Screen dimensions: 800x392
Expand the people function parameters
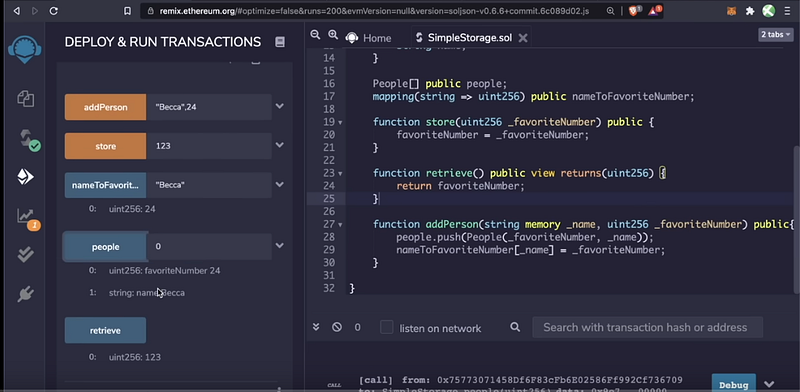[280, 246]
